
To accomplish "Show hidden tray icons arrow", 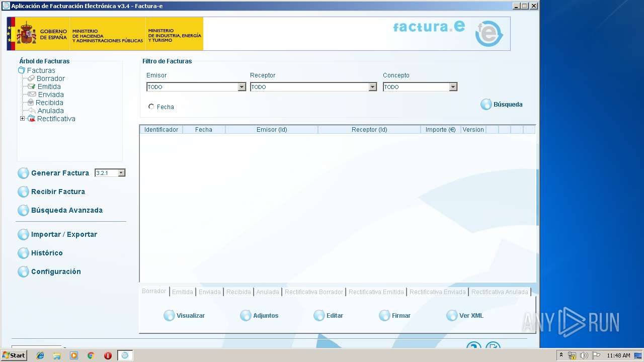I will point(561,355).
